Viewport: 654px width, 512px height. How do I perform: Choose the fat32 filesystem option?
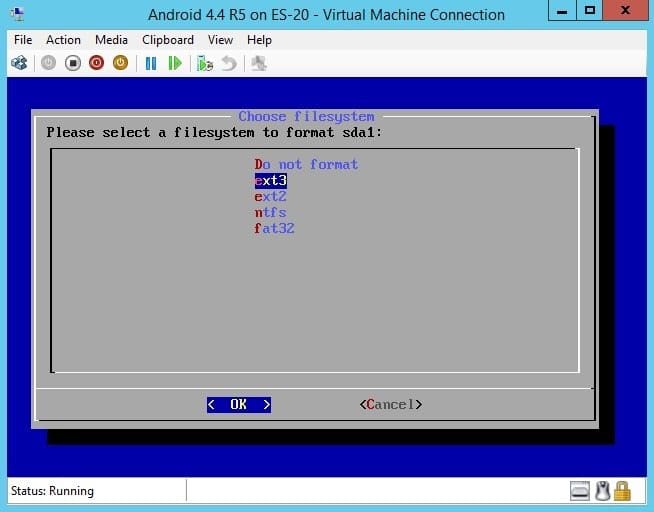click(x=274, y=228)
